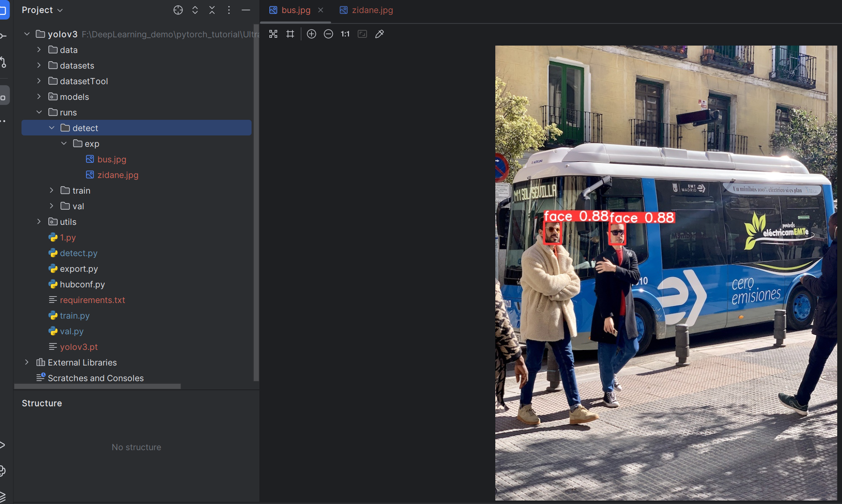Close the bus.jpg tab
This screenshot has width=842, height=504.
[x=321, y=10]
